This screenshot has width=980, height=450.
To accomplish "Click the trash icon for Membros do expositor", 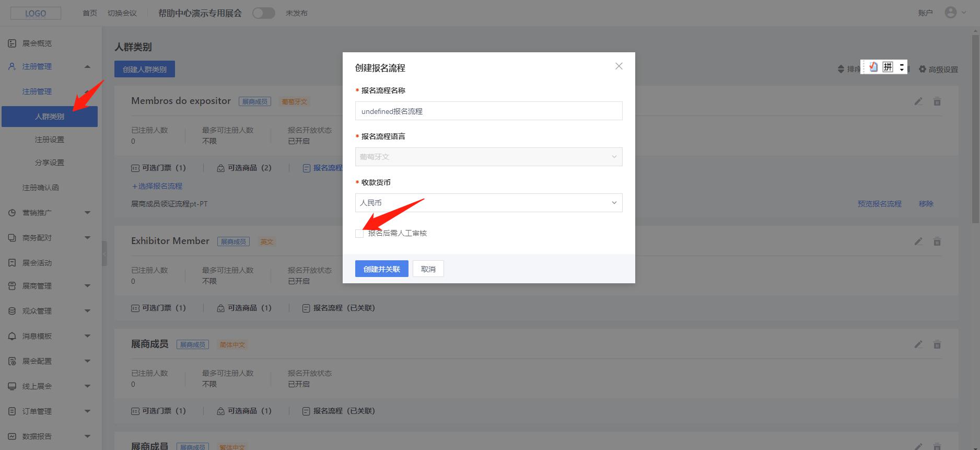I will point(937,101).
